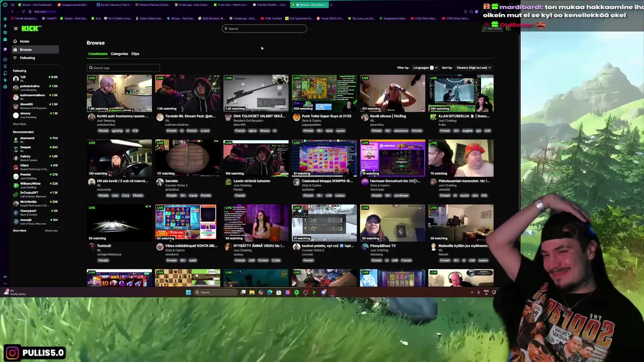Open the Languages filter dropdown
The width and height of the screenshot is (644, 362).
pyautogui.click(x=425, y=67)
